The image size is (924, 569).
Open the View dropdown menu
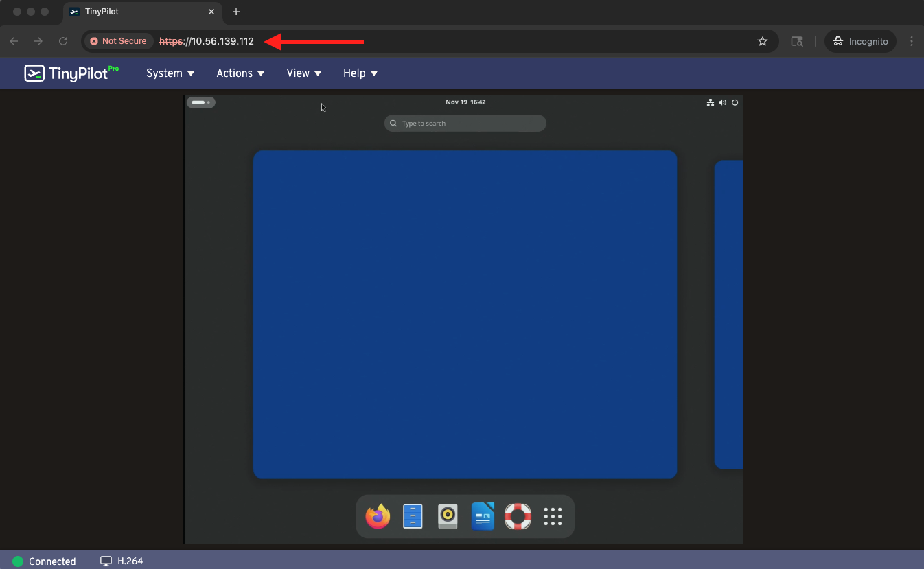pyautogui.click(x=303, y=73)
